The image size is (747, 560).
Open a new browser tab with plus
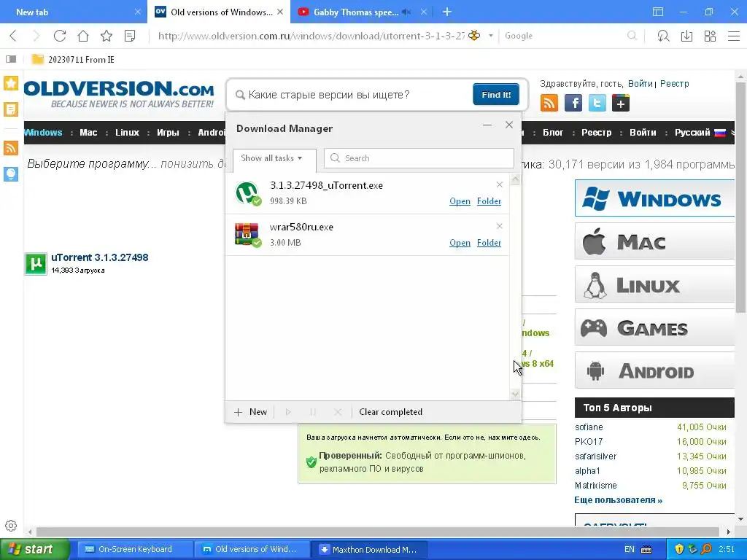[x=447, y=12]
